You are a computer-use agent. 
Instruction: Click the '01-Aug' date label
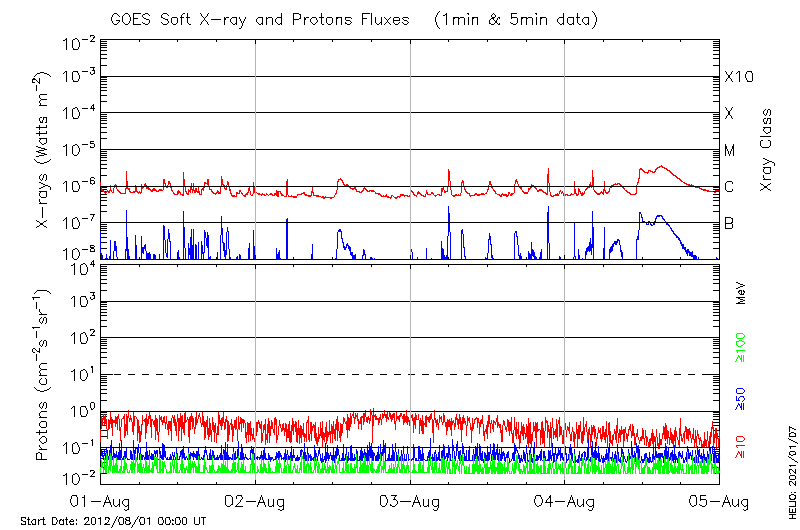tap(102, 499)
